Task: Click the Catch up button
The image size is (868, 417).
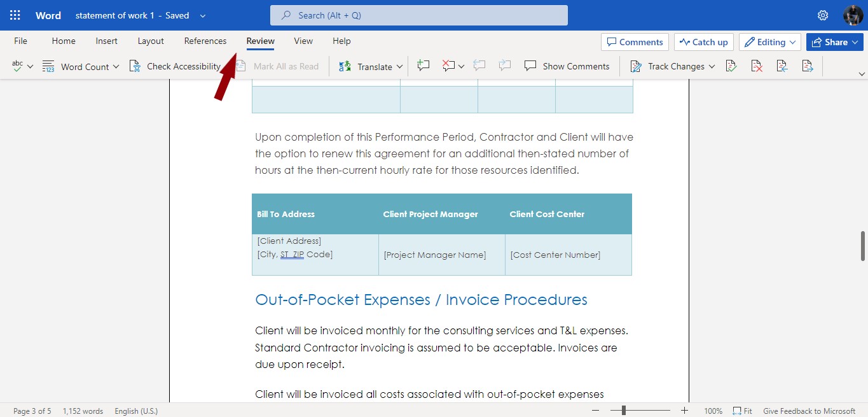Action: click(703, 41)
